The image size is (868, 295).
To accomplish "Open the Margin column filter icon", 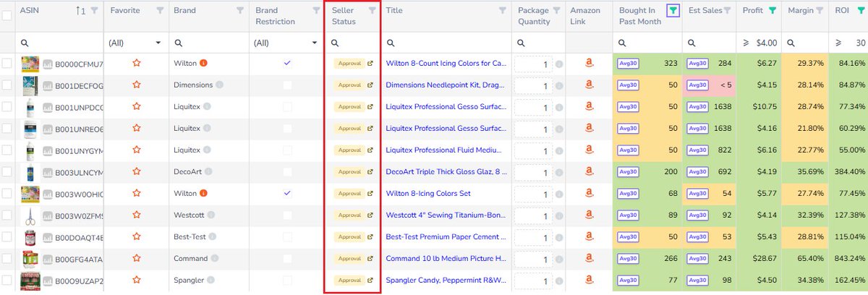I will click(x=820, y=11).
